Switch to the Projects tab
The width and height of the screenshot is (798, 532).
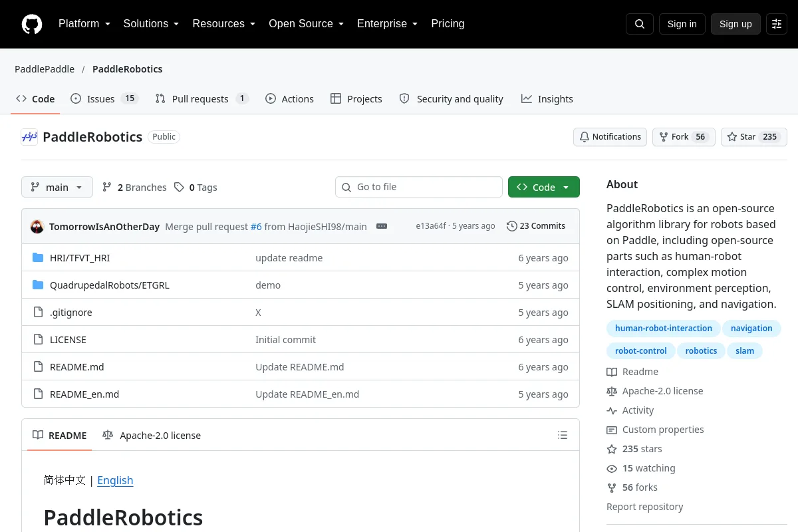pyautogui.click(x=356, y=99)
